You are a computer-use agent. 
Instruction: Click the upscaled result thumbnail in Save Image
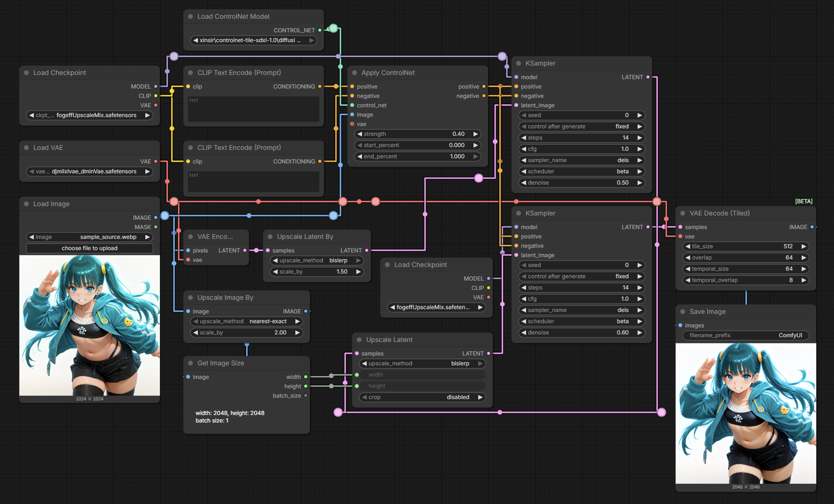click(745, 412)
